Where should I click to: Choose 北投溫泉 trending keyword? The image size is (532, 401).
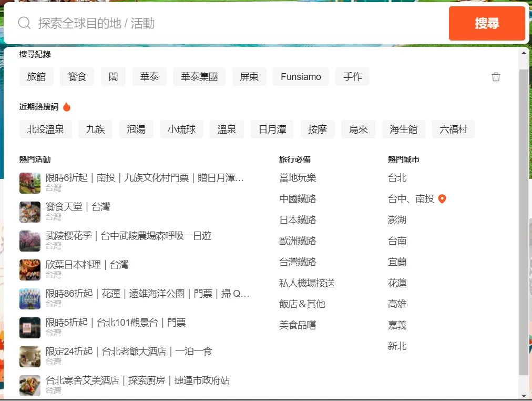(45, 129)
